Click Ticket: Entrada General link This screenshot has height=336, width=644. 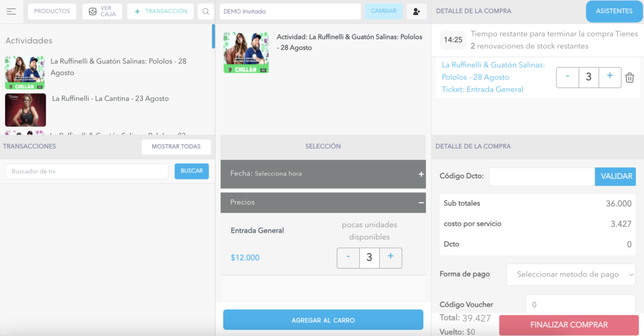point(482,89)
